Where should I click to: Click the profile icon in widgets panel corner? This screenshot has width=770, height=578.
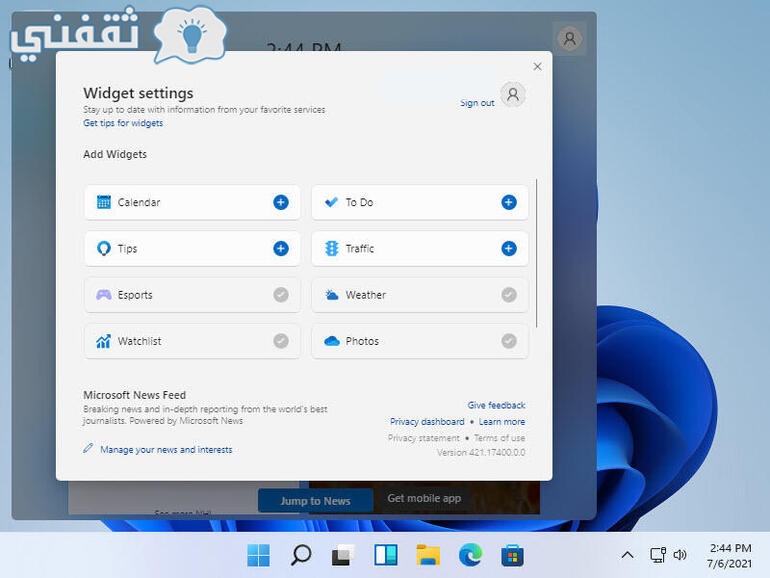tap(570, 38)
